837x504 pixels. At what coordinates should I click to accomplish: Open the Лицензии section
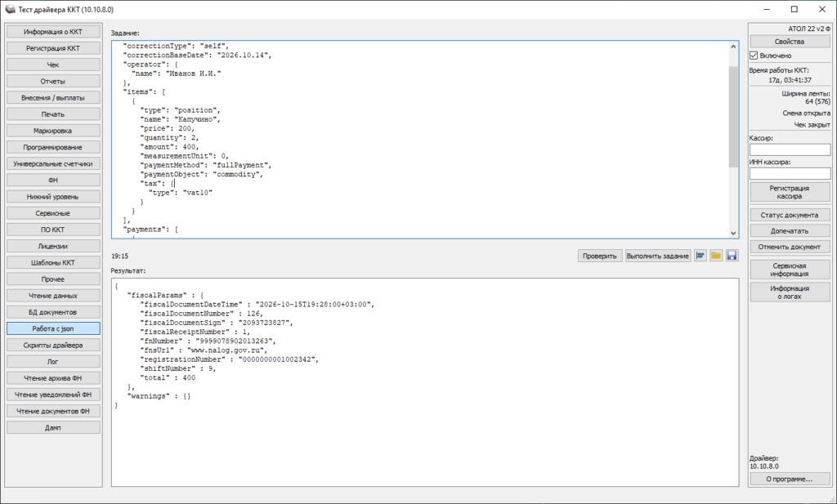click(53, 247)
